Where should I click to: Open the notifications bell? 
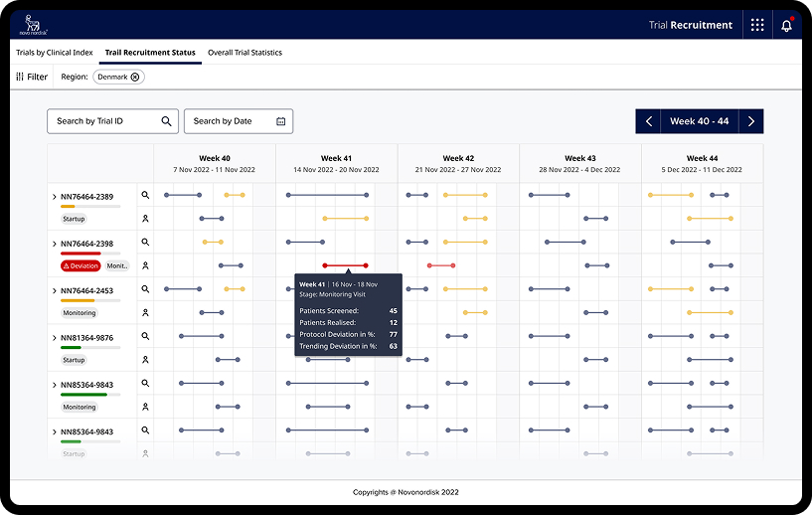786,25
